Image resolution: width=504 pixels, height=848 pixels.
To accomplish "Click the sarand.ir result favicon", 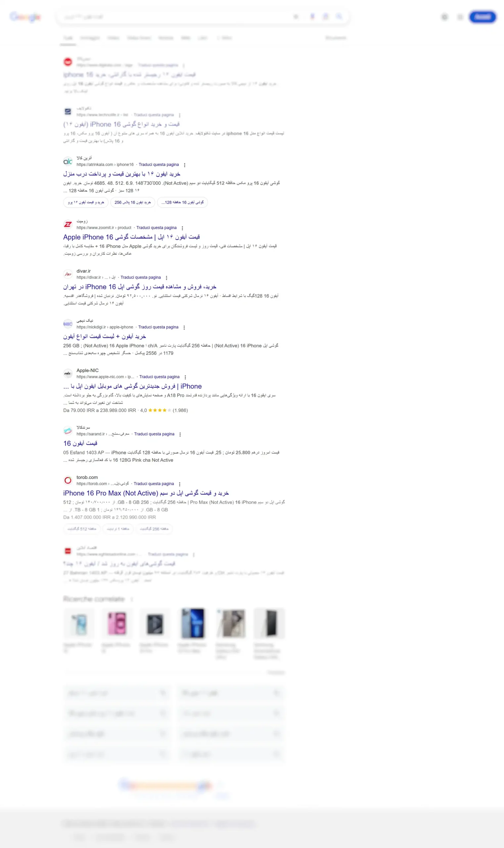I will 68,431.
